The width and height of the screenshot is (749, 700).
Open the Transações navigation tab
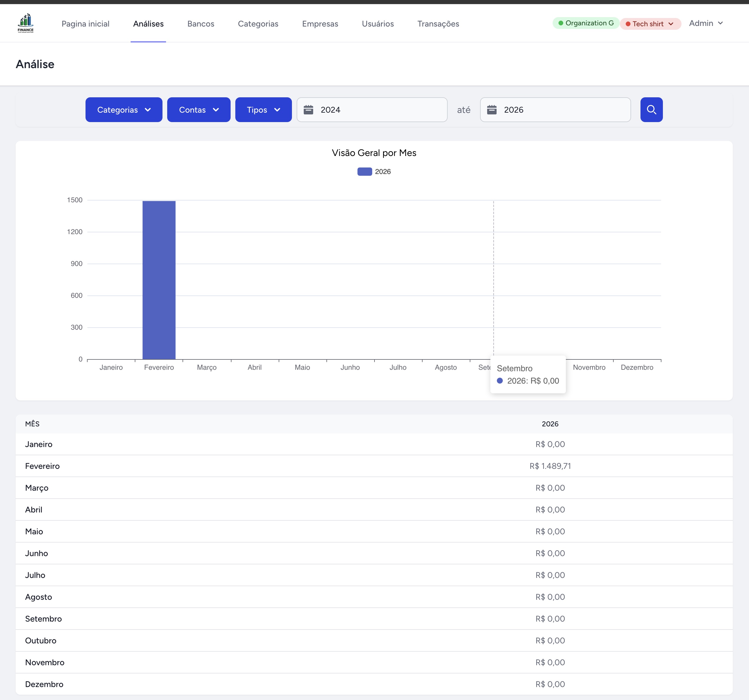(x=438, y=24)
